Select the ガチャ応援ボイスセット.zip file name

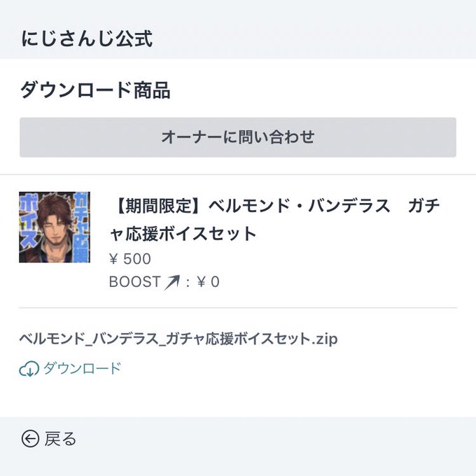tap(178, 339)
